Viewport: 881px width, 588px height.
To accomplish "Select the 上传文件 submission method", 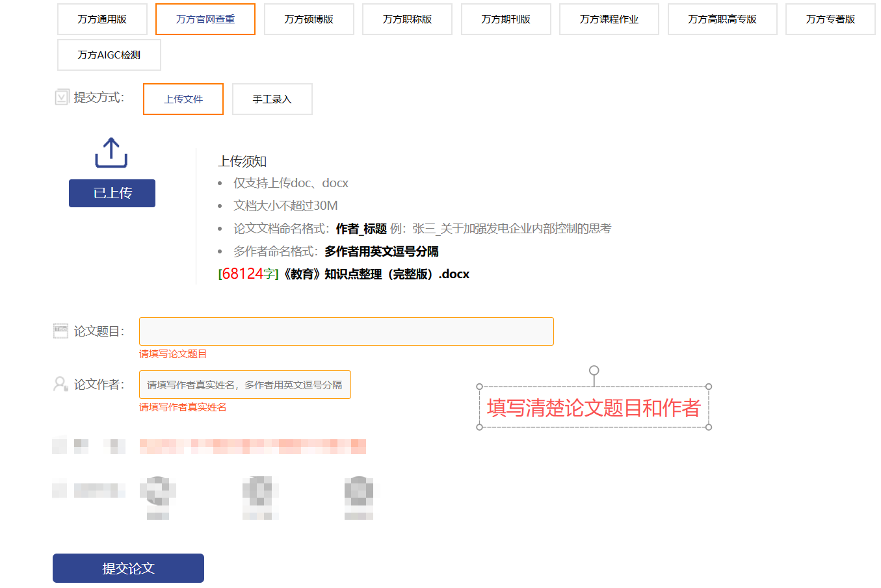I will (183, 99).
